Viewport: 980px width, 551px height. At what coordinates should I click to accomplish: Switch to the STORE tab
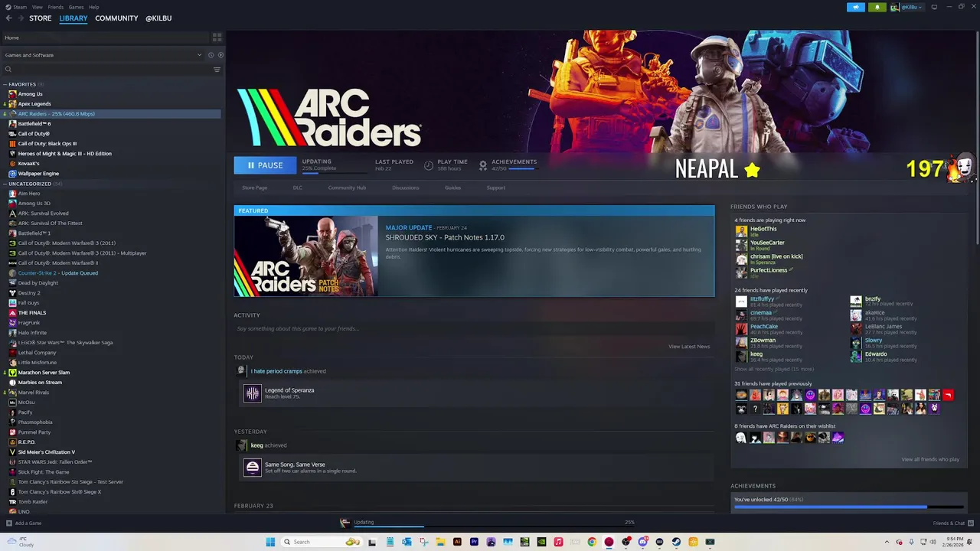click(41, 18)
